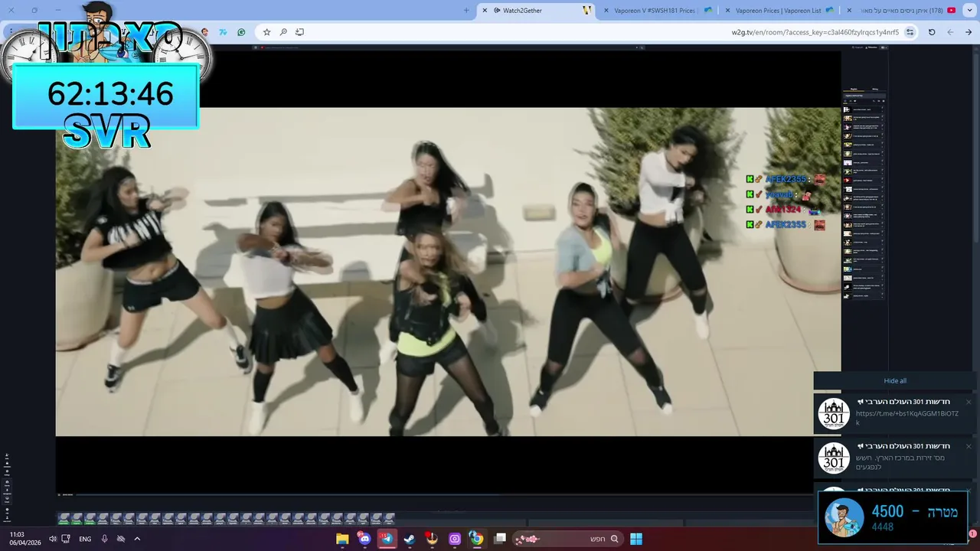Image resolution: width=980 pixels, height=551 pixels.
Task: Reload the page with the browser refresh icon
Action: click(932, 32)
